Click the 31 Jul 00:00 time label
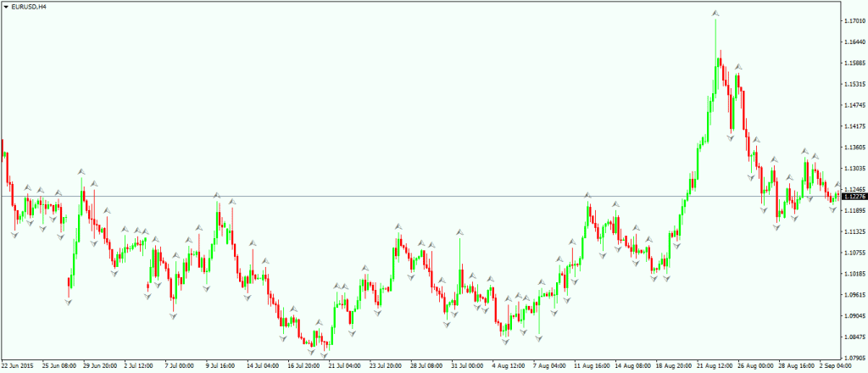 pos(469,366)
